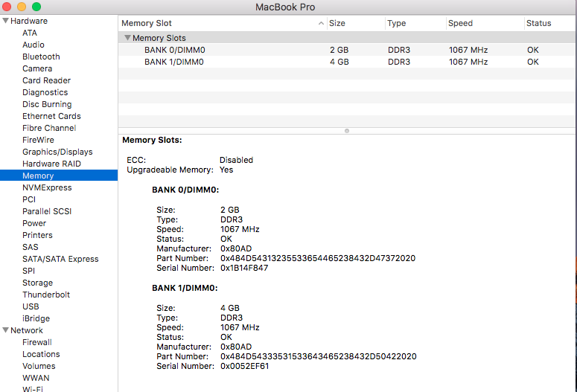Select Fibre Channel entry

pyautogui.click(x=49, y=128)
